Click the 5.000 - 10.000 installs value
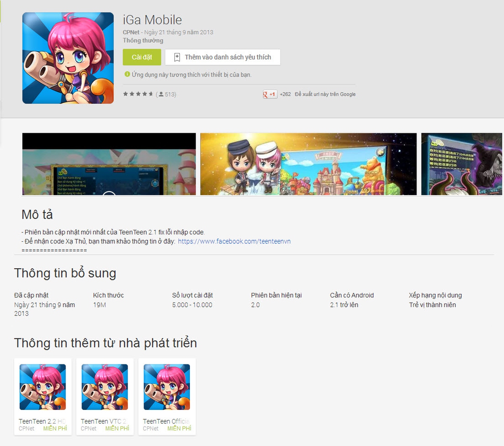This screenshot has height=446, width=504. (192, 305)
